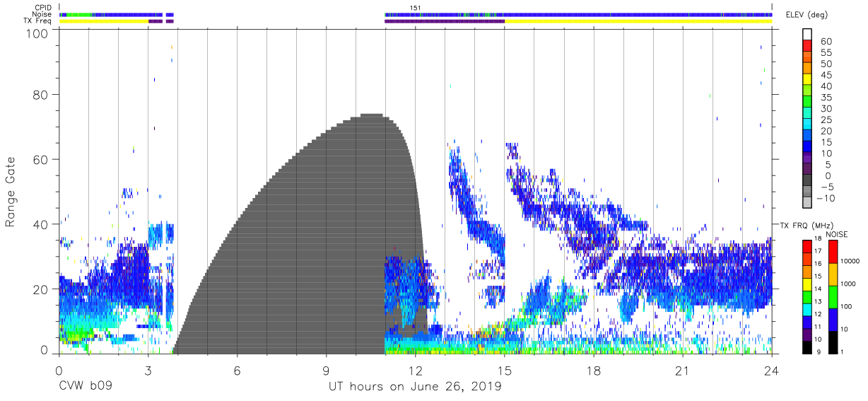Select the green segment of NOISE colorbar

click(832, 297)
